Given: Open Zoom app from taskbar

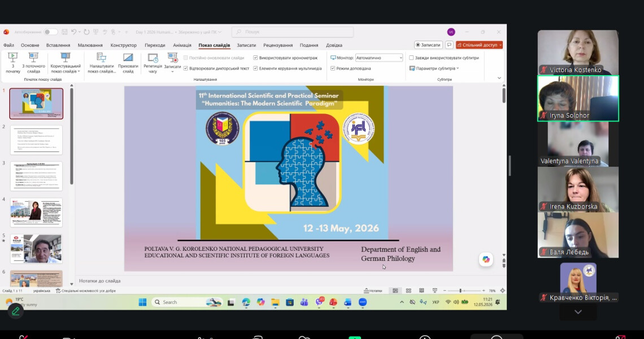Looking at the screenshot, I should click(x=363, y=302).
